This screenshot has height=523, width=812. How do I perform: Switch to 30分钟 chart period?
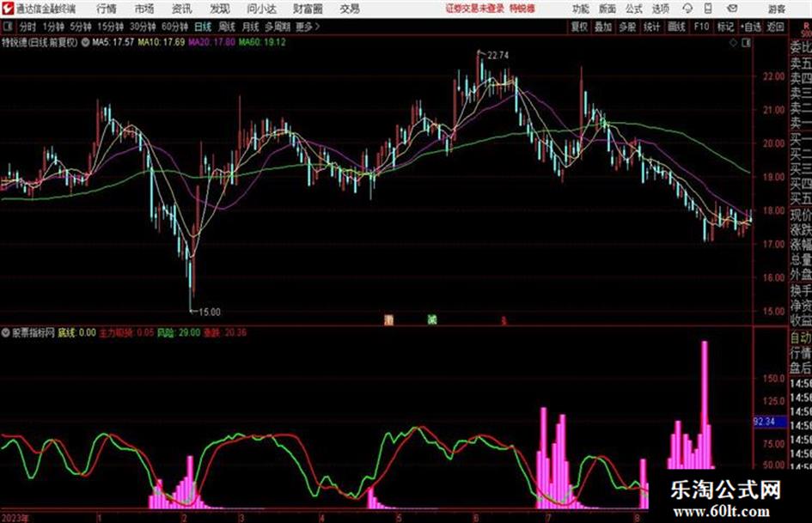tap(143, 27)
